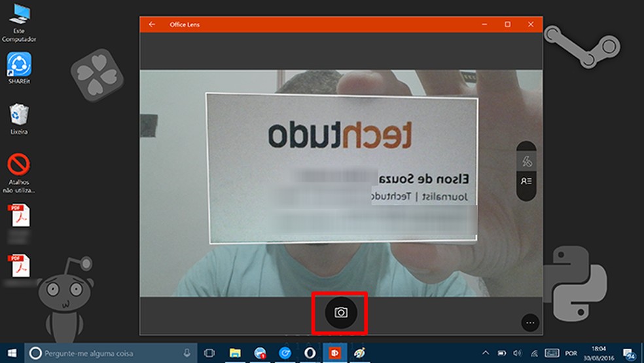This screenshot has height=363, width=644.
Task: Change input language POR indicator
Action: (x=571, y=353)
